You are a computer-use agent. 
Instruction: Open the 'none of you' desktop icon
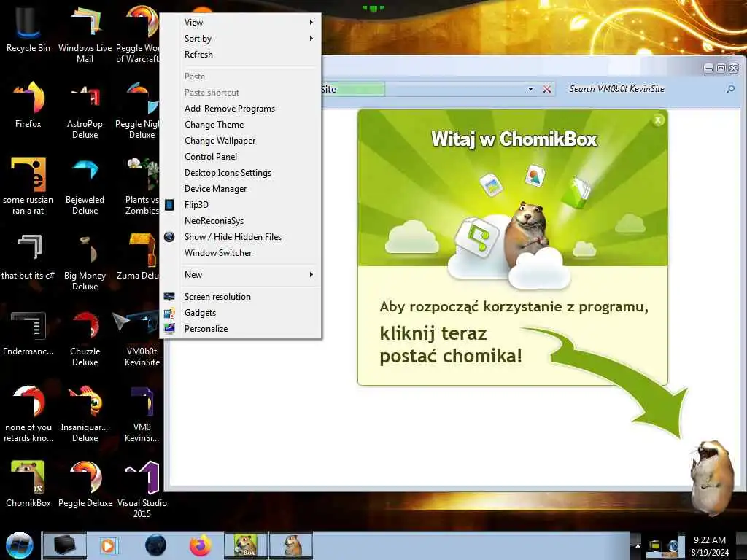click(x=28, y=413)
